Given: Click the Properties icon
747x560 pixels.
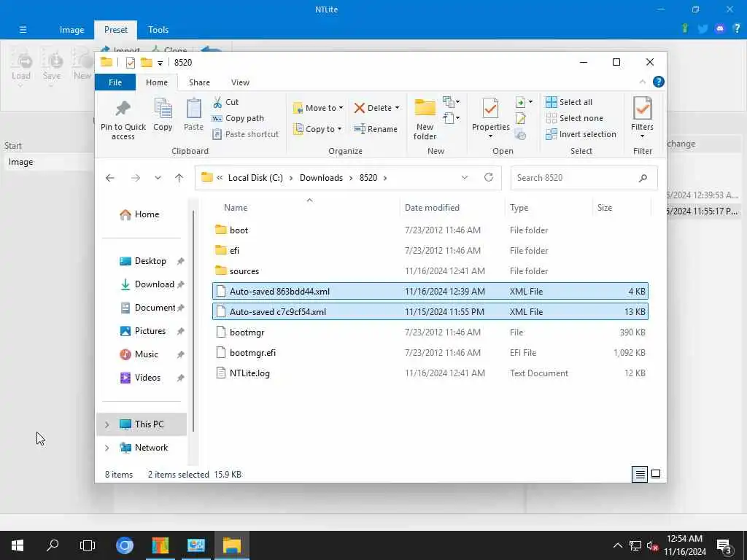Looking at the screenshot, I should coord(490,109).
